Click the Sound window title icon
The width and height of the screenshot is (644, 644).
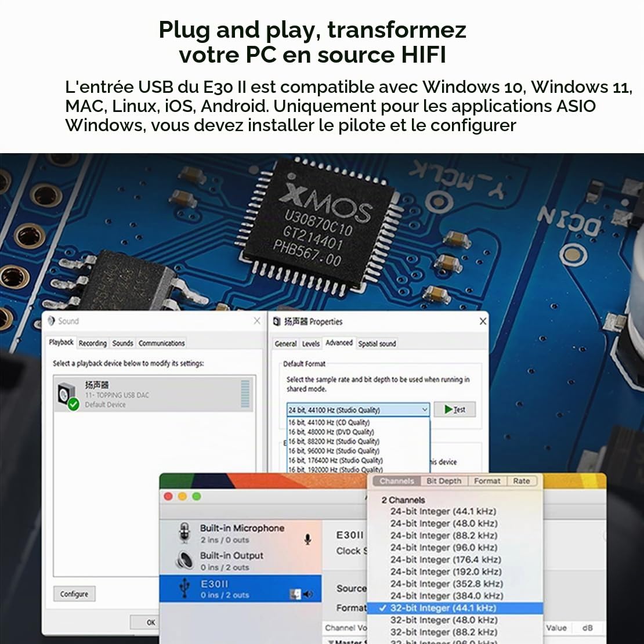click(51, 321)
